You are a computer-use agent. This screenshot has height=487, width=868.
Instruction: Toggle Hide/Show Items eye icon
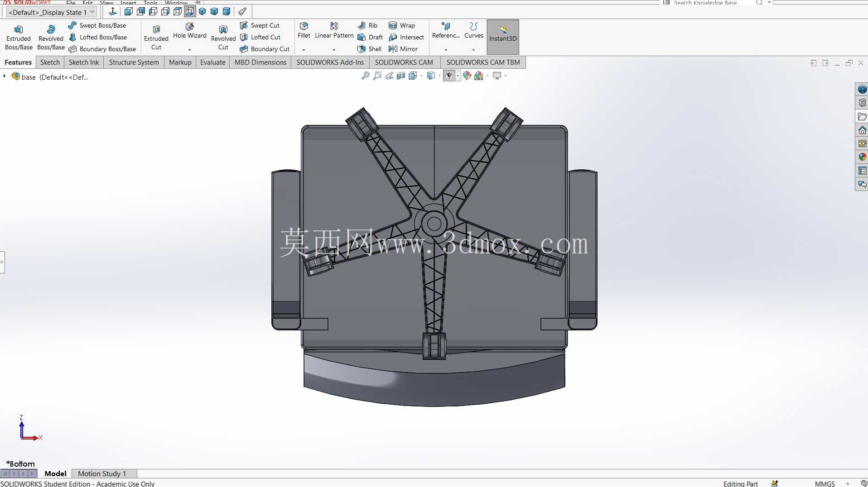[x=449, y=76]
